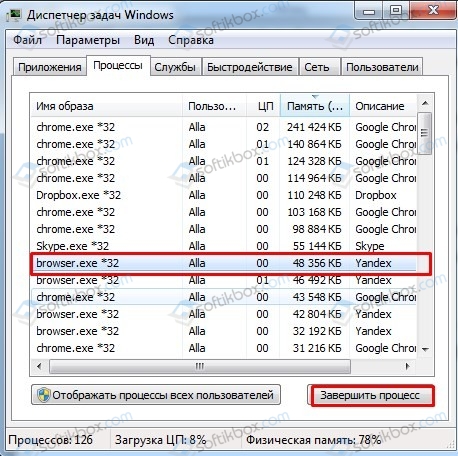This screenshot has width=458, height=456.
Task: Select chrome.exe row with 31 216 КБ
Action: (x=223, y=348)
